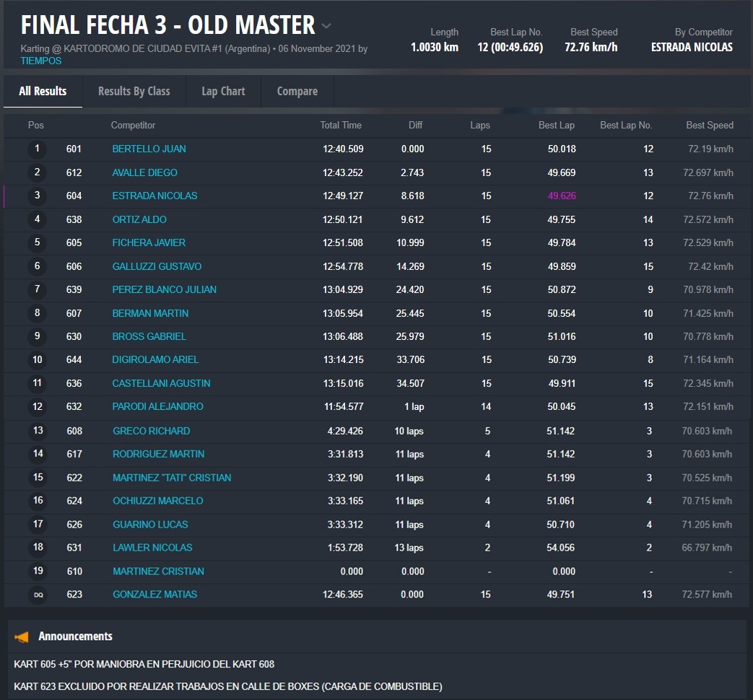Click the position 12 circle badge
This screenshot has width=753, height=700.
pyautogui.click(x=38, y=407)
